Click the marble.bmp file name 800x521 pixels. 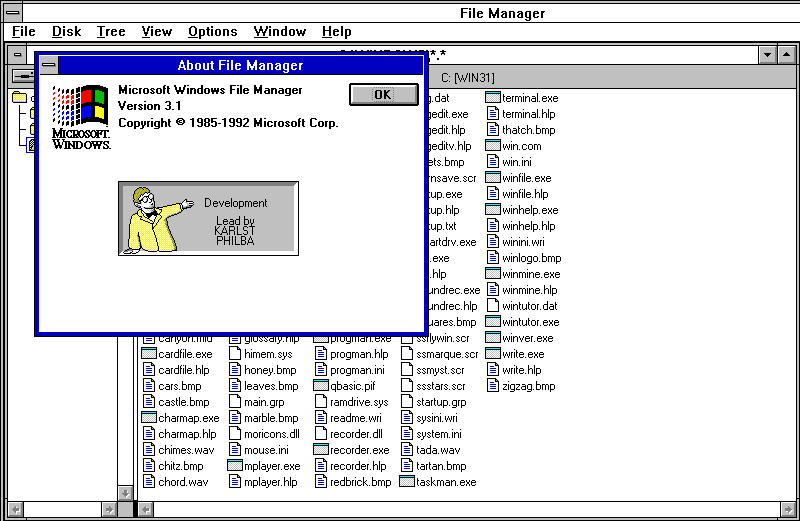[x=271, y=418]
